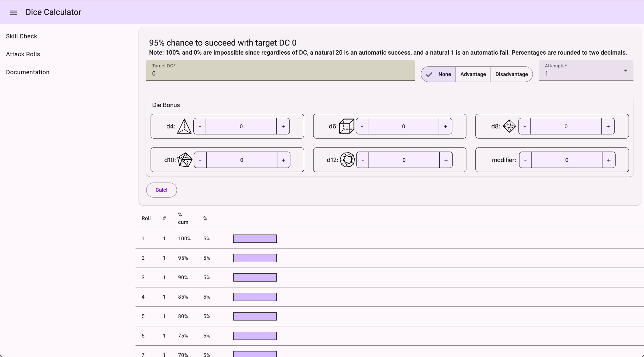644x357 pixels.
Task: Click the probability bar for roll 5
Action: tap(255, 317)
